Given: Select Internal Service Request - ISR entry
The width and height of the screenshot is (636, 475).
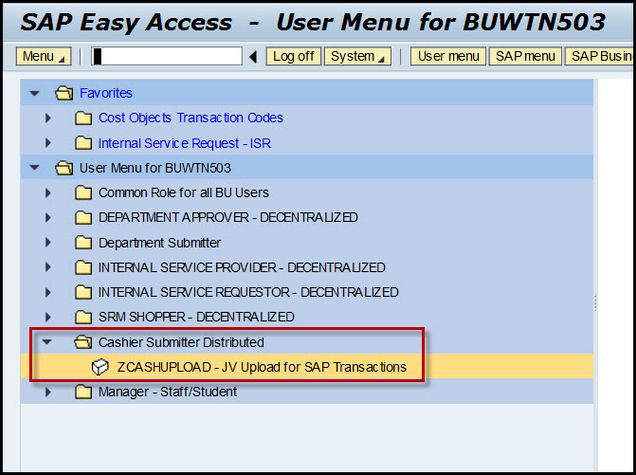Looking at the screenshot, I should (185, 143).
